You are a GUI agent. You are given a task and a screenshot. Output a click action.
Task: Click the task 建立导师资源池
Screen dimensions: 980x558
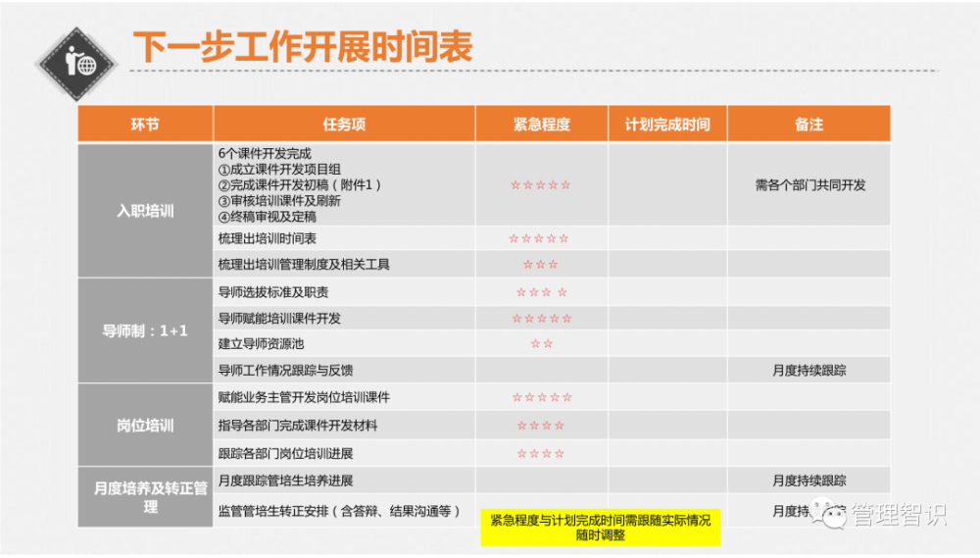tap(261, 343)
